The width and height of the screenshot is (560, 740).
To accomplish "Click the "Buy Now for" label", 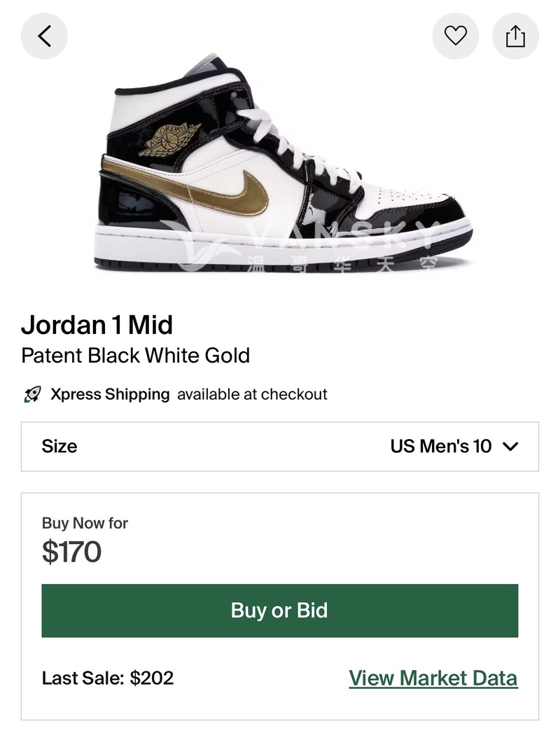I will [x=85, y=523].
